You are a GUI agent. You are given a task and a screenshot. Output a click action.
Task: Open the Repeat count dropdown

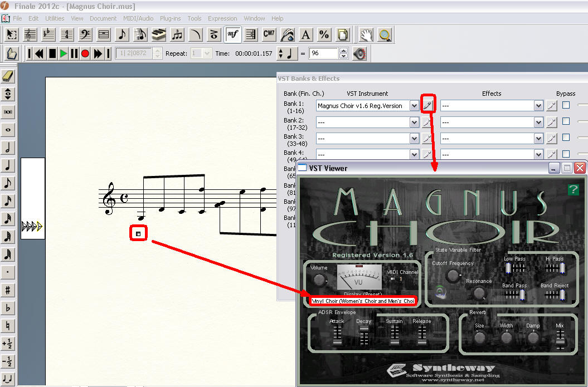[x=207, y=53]
